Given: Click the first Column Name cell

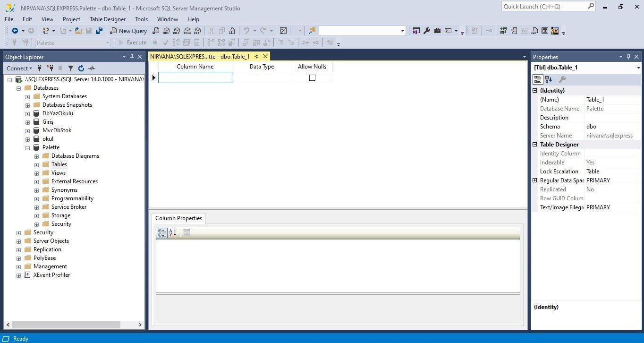Looking at the screenshot, I should (195, 77).
